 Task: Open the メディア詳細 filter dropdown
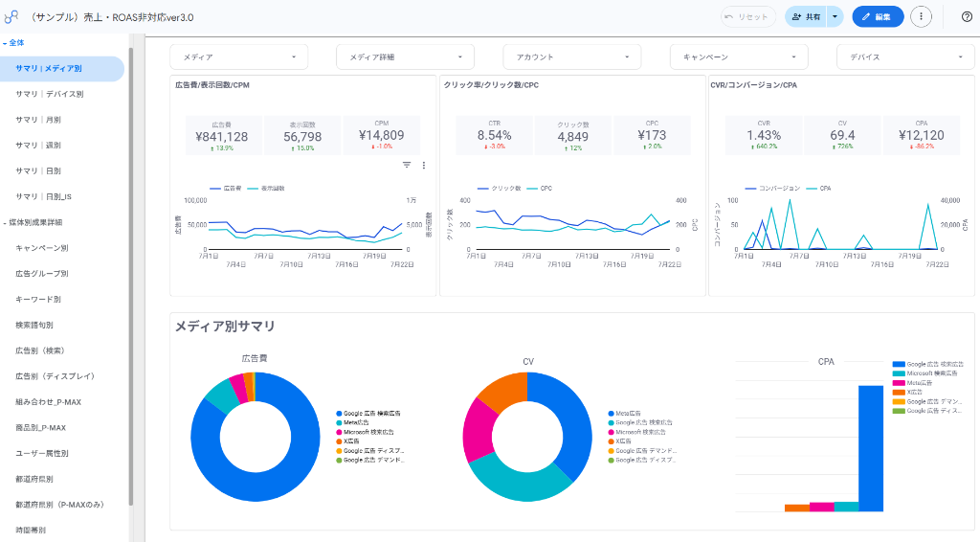[405, 56]
